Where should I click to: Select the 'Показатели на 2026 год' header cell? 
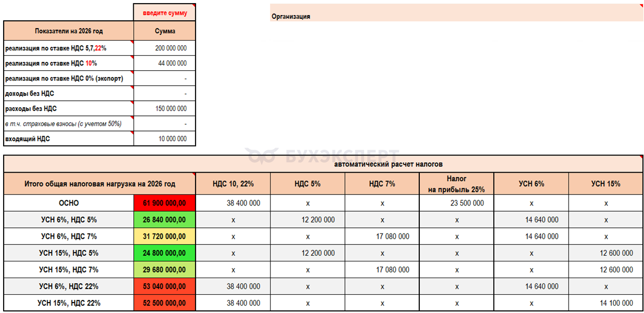click(x=69, y=31)
